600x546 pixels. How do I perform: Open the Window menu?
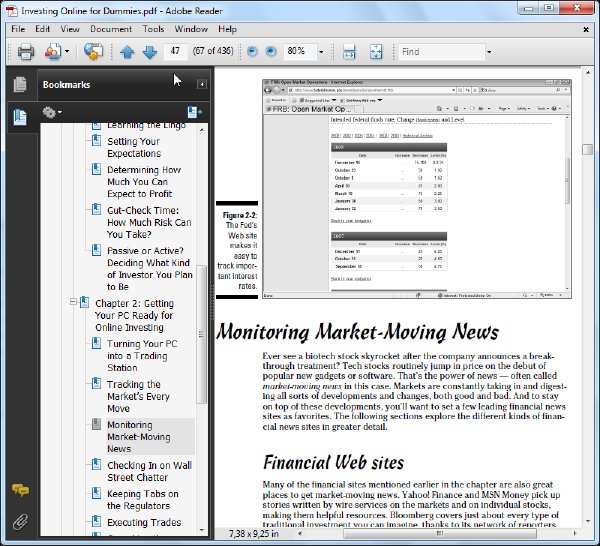191,29
